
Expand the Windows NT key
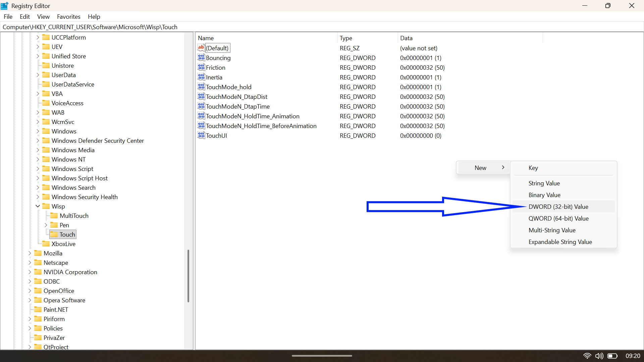tap(37, 159)
